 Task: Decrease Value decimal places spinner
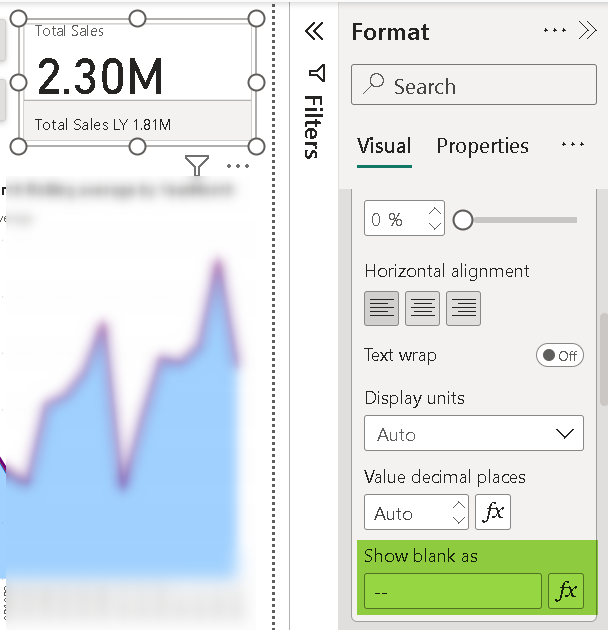[x=459, y=520]
